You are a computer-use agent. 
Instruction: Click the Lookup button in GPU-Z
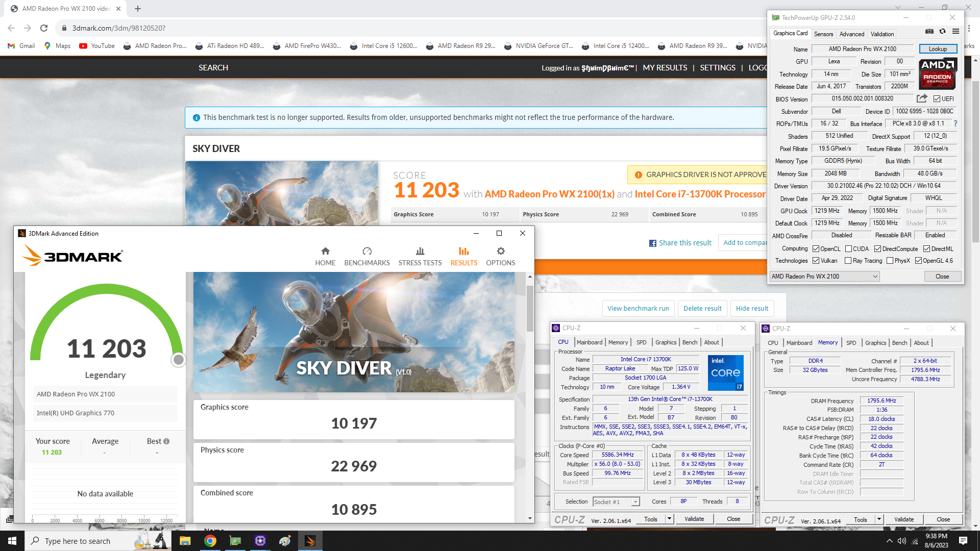[938, 49]
